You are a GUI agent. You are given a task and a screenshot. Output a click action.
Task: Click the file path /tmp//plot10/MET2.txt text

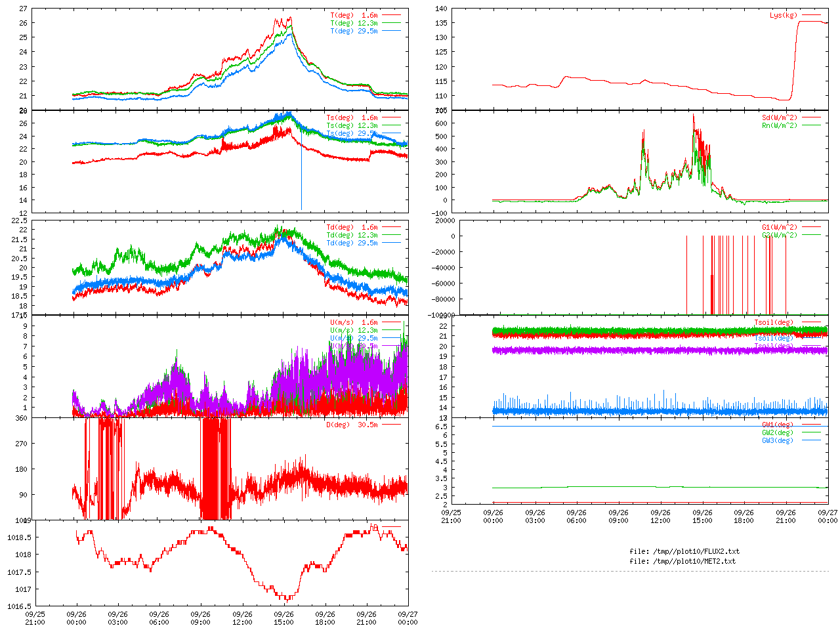[682, 561]
